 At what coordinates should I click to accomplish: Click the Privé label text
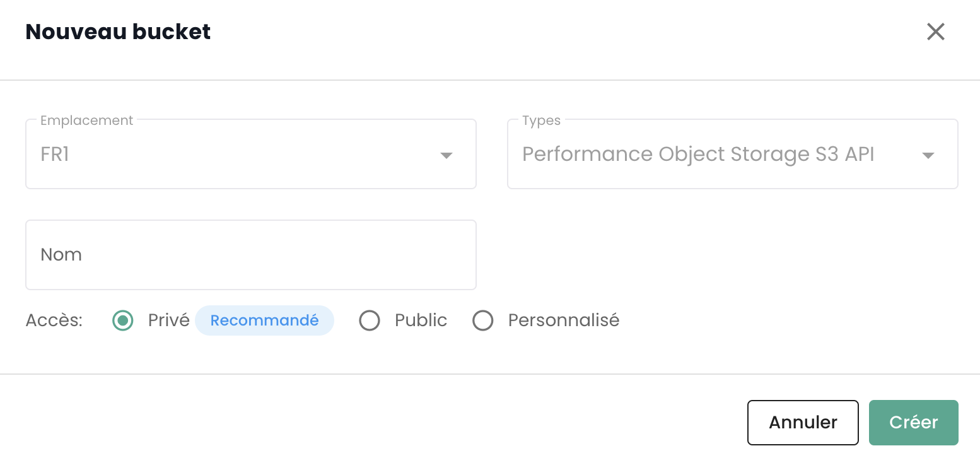click(x=168, y=320)
